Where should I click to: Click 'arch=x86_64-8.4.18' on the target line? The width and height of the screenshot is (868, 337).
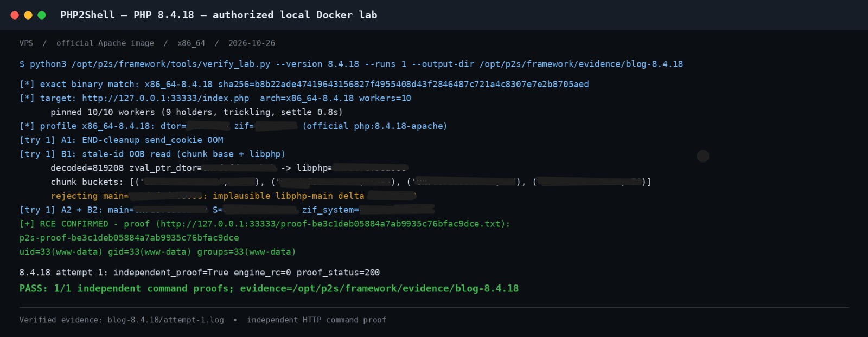pyautogui.click(x=307, y=98)
